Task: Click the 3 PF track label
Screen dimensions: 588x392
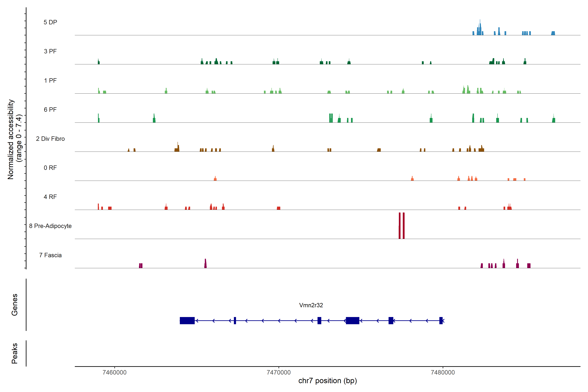Action: click(x=50, y=51)
